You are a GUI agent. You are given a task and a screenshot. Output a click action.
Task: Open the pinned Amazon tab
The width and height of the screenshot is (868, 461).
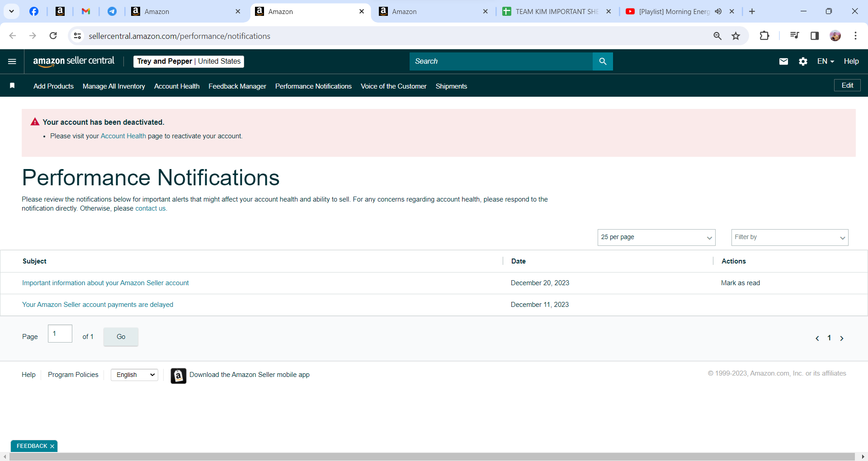point(60,11)
